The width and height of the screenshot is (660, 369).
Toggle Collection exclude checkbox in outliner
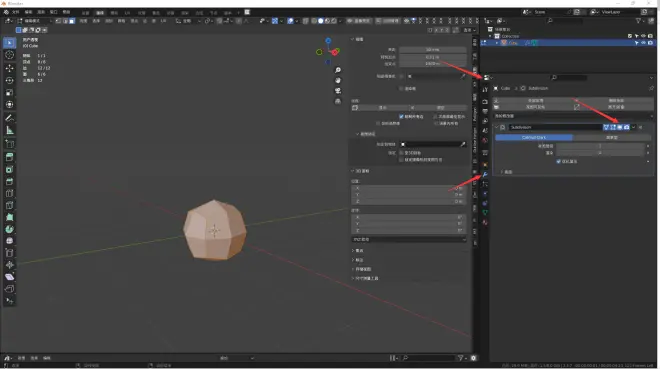coord(630,36)
